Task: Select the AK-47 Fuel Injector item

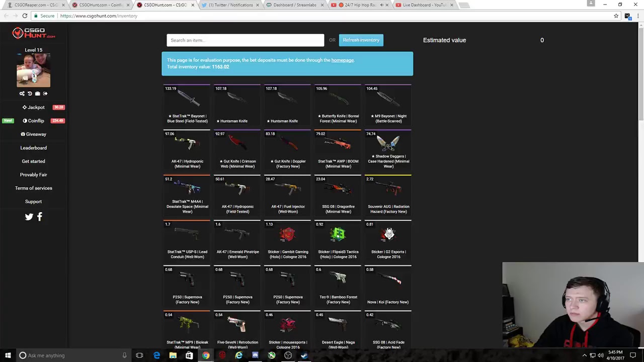Action: click(287, 195)
